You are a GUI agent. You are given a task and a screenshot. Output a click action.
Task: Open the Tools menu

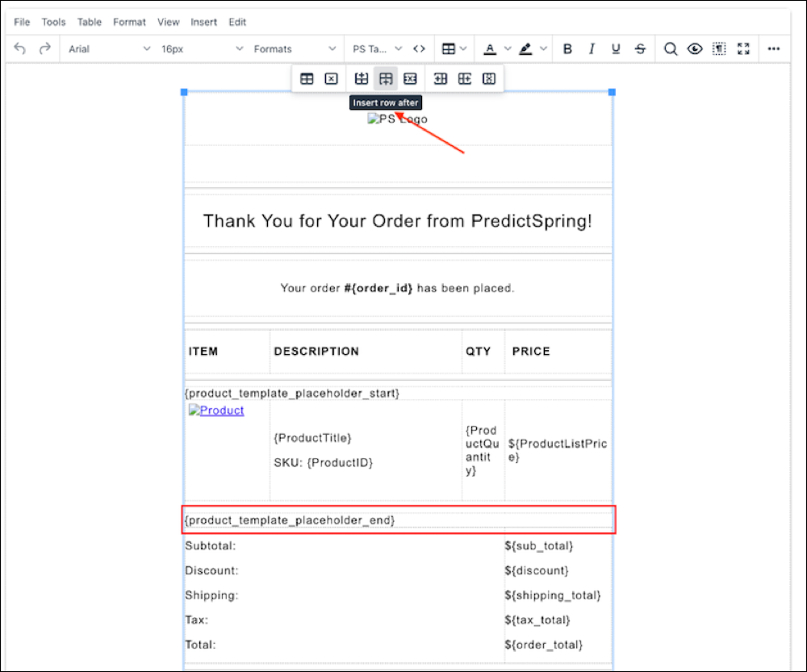(x=53, y=22)
